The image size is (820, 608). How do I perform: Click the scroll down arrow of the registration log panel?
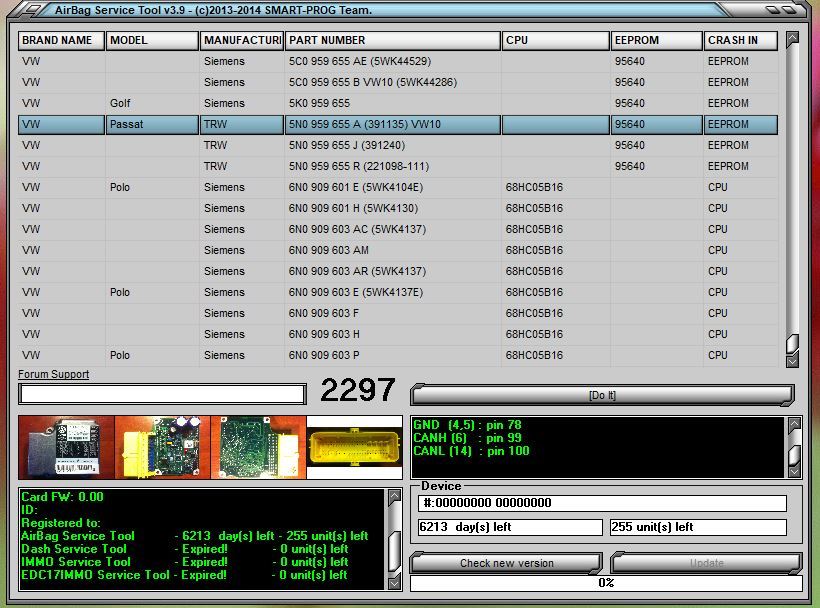[395, 583]
